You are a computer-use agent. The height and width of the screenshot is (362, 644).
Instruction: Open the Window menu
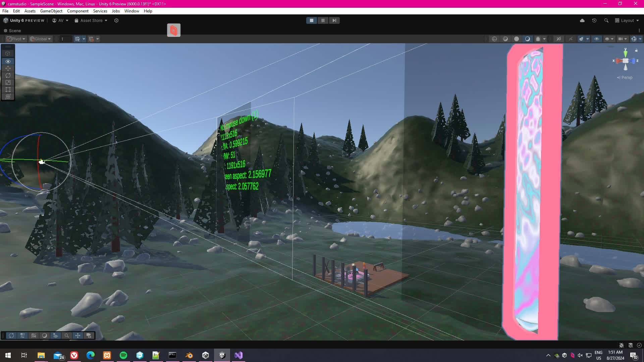pos(131,11)
